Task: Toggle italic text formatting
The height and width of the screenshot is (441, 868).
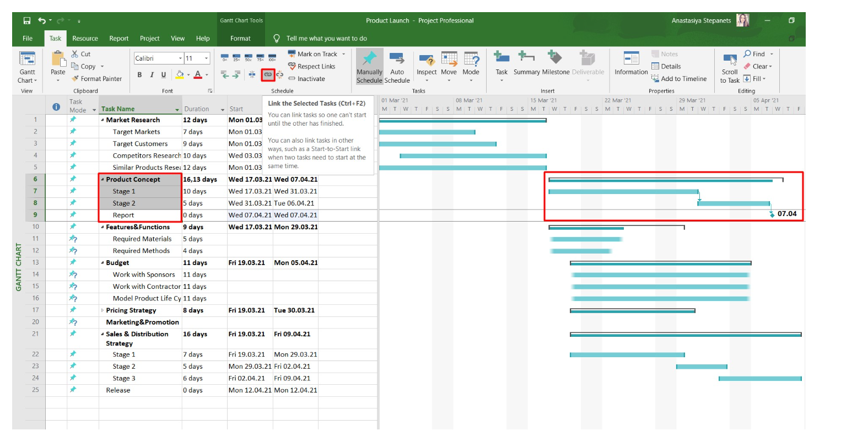Action: (152, 75)
